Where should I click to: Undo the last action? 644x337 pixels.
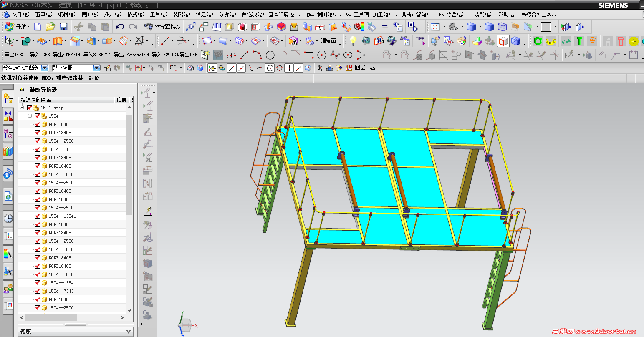point(120,27)
